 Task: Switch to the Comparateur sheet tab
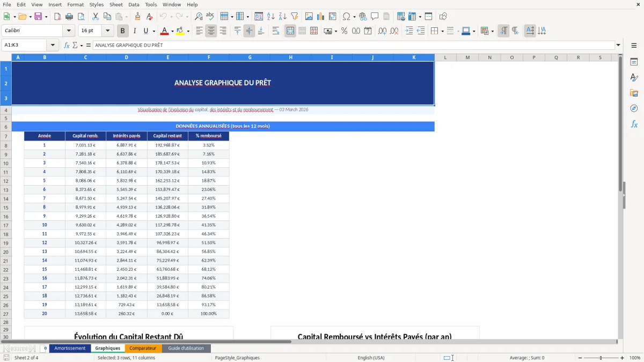tap(143, 348)
